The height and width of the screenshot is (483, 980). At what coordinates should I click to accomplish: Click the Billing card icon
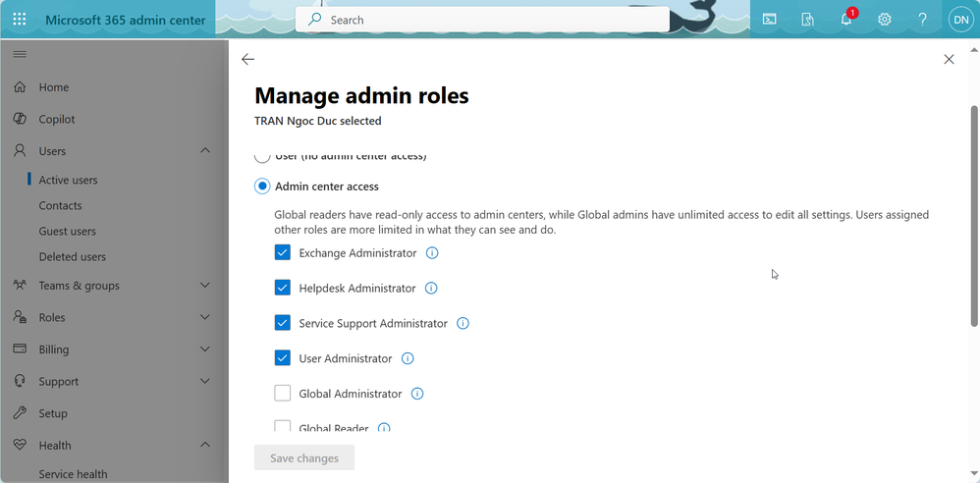click(x=20, y=349)
